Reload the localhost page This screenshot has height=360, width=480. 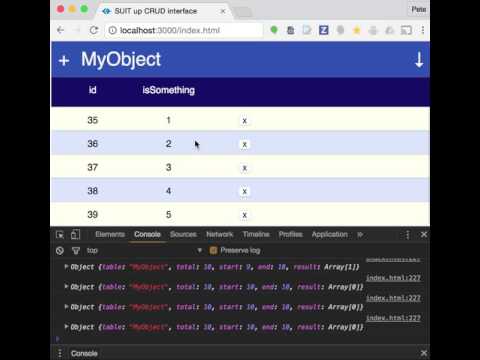coord(94,30)
